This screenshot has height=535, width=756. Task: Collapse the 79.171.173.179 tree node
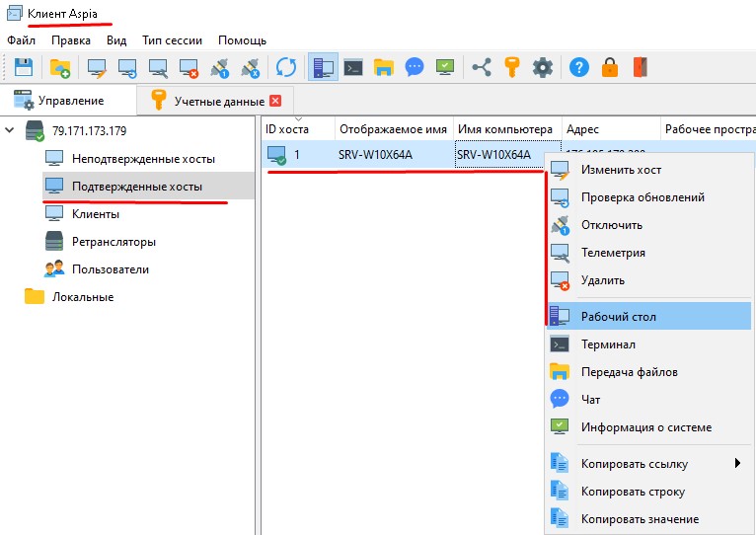10,130
